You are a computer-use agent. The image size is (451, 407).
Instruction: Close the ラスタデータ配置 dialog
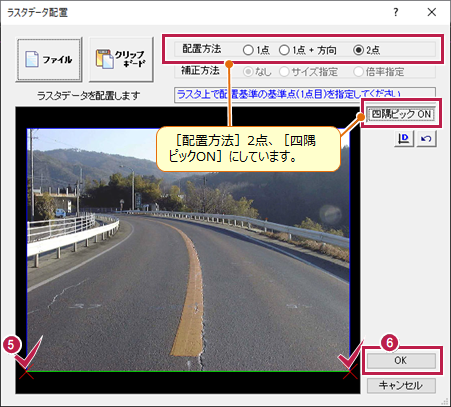click(432, 12)
